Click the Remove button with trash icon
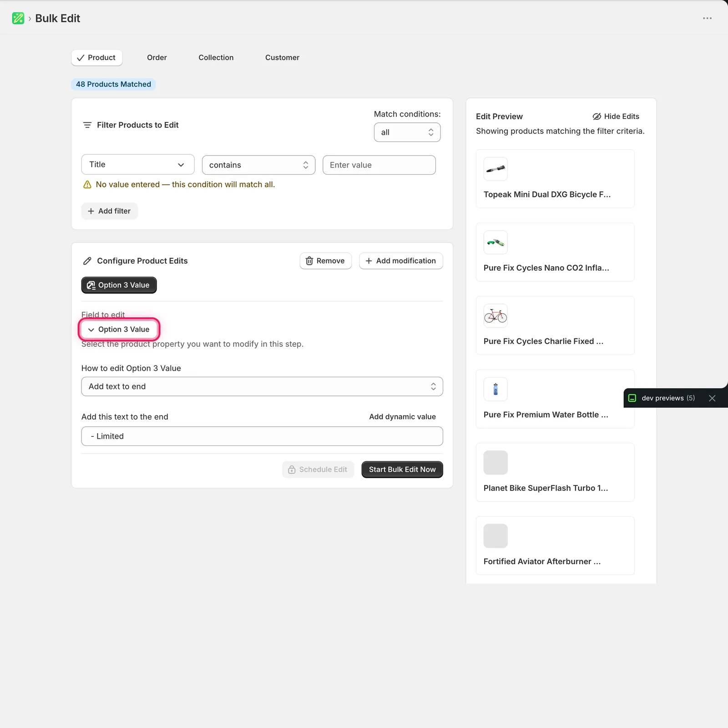The width and height of the screenshot is (728, 728). click(326, 261)
